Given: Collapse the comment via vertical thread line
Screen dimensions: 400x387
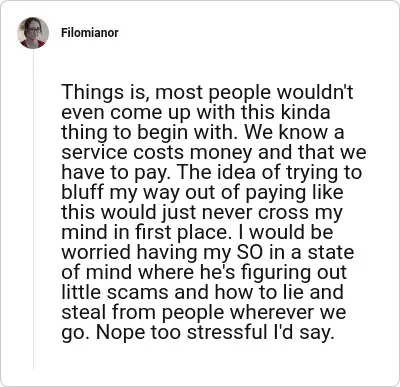Looking at the screenshot, I should point(33,209).
